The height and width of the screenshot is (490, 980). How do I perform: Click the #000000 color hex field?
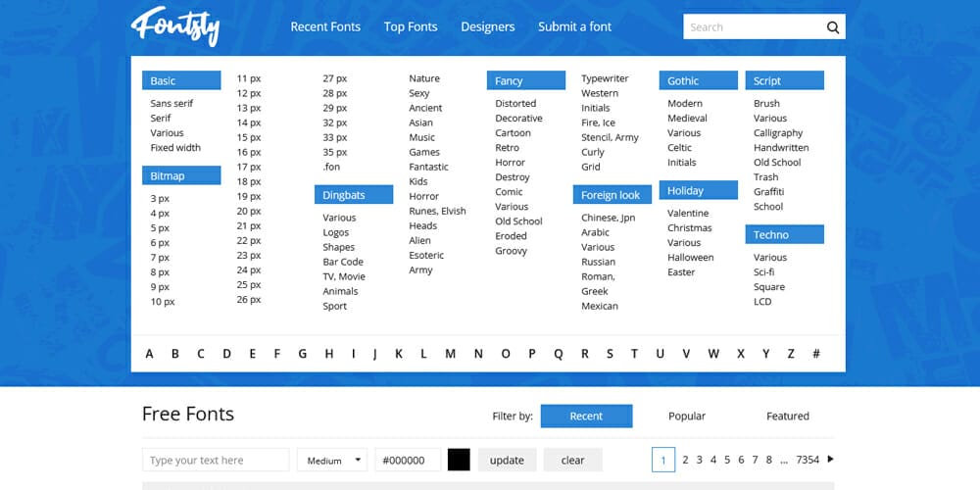[408, 460]
